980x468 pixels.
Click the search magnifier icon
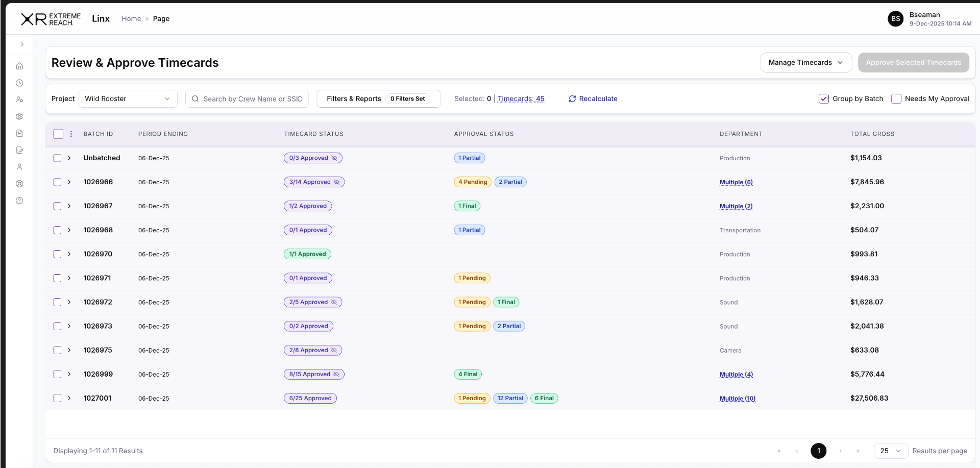(x=195, y=99)
